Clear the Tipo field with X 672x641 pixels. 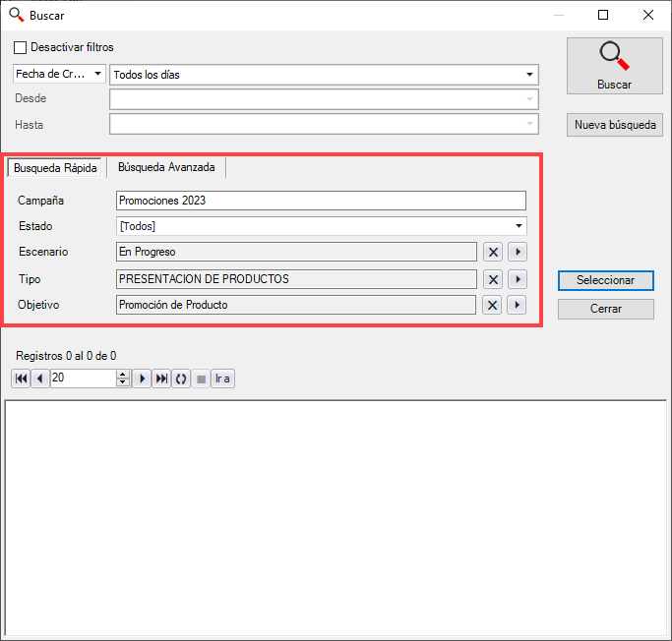click(x=493, y=279)
